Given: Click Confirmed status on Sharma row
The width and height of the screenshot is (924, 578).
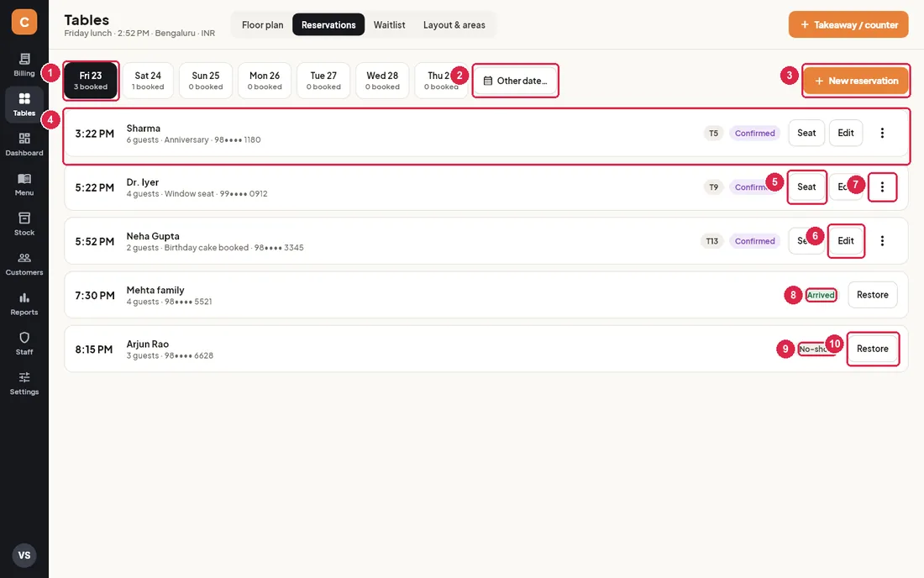Looking at the screenshot, I should [754, 133].
